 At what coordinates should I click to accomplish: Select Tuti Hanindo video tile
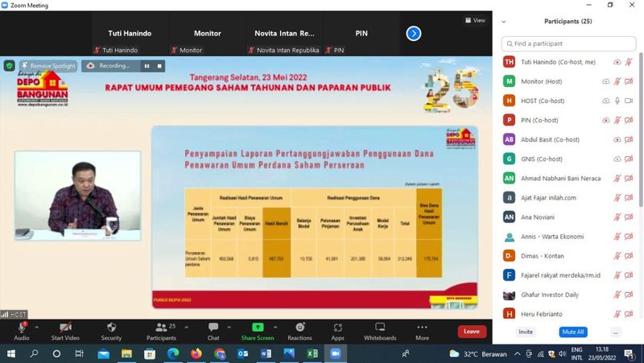click(x=130, y=33)
